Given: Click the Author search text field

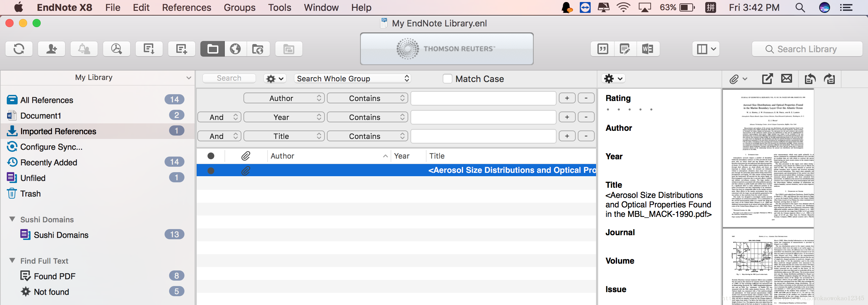Looking at the screenshot, I should [483, 98].
